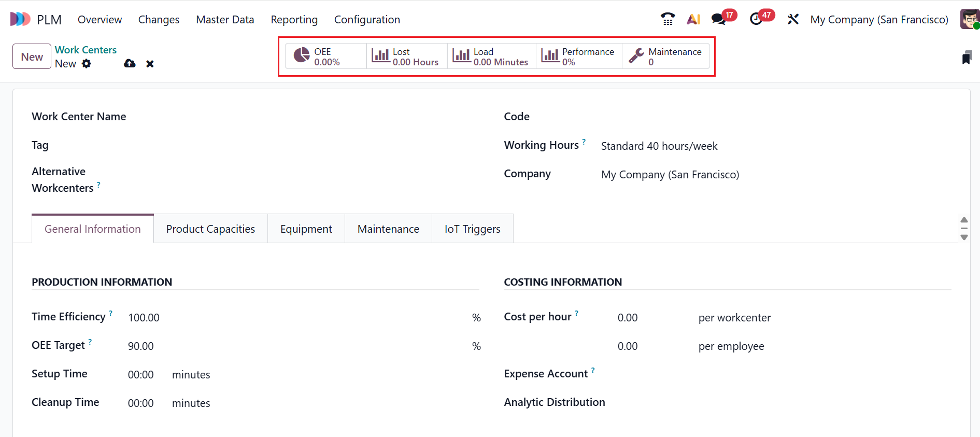Open the Working Hours dropdown field

(x=726, y=146)
